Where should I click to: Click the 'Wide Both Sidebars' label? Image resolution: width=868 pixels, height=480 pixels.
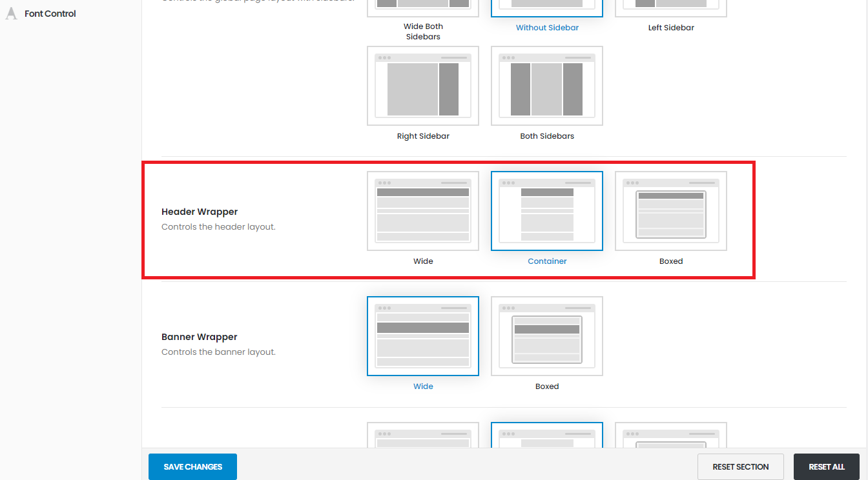tap(423, 32)
